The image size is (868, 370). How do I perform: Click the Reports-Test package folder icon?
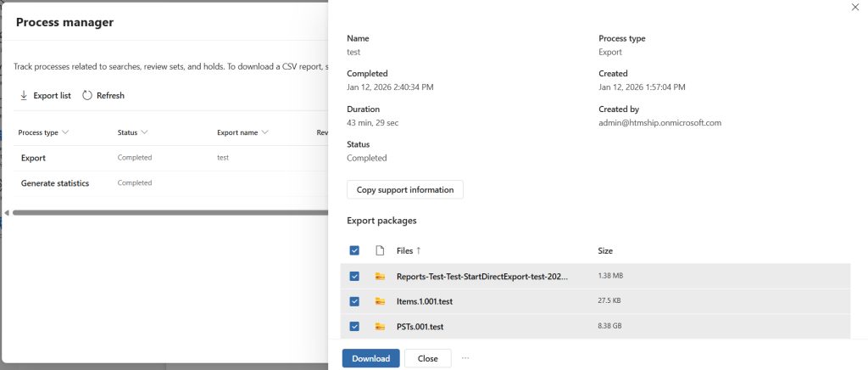tap(380, 277)
